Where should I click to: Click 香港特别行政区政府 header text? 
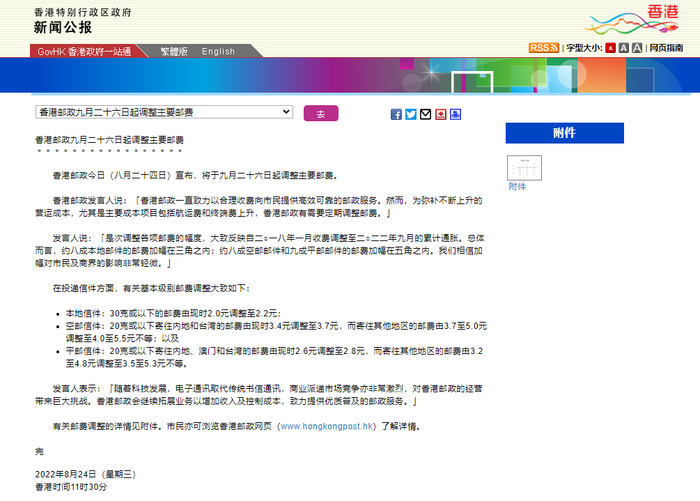[x=83, y=13]
